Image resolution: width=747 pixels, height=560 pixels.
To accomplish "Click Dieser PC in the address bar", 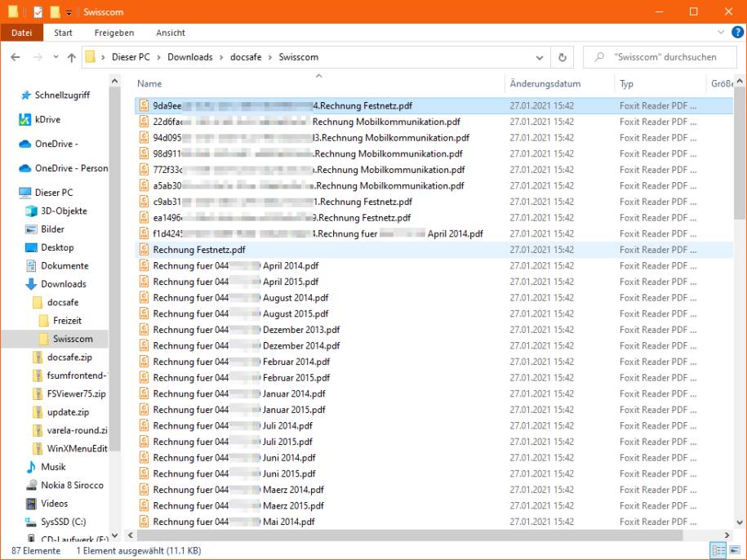I will pos(131,57).
